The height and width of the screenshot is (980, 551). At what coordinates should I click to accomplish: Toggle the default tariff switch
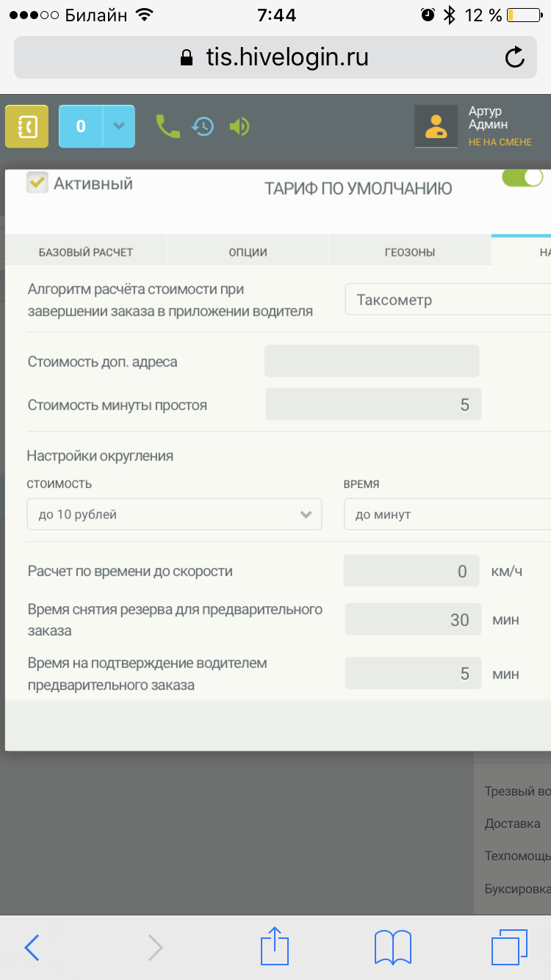point(522,178)
